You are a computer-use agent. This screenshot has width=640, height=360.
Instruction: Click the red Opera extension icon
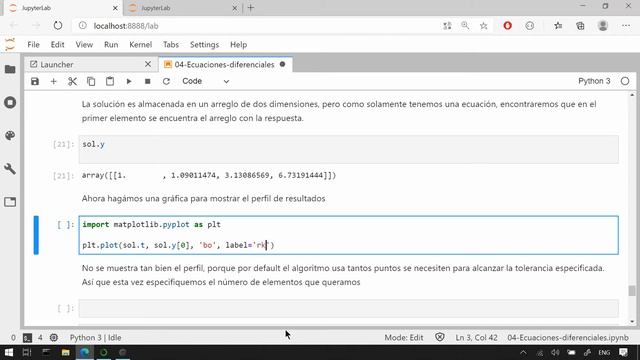point(507,26)
